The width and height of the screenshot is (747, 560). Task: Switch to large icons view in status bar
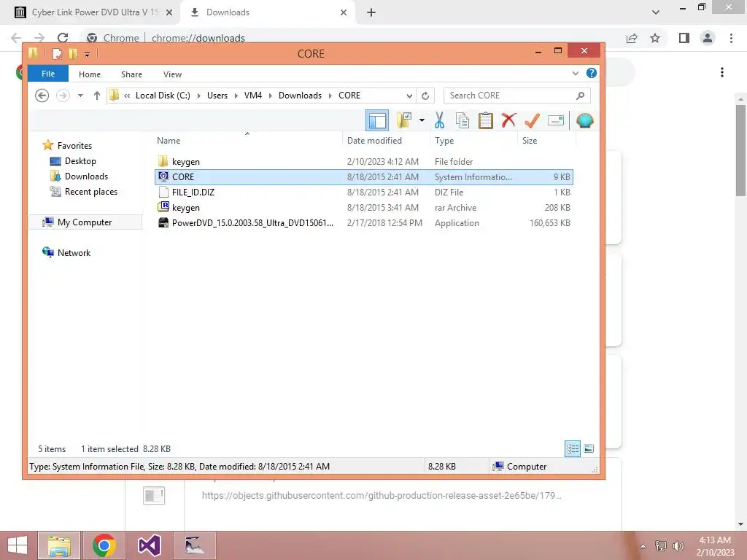[589, 448]
